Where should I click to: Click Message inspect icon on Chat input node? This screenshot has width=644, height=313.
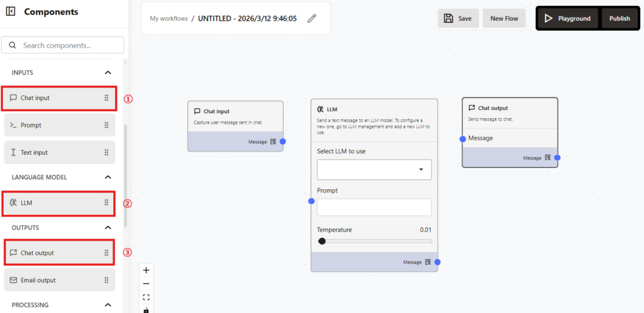(273, 142)
